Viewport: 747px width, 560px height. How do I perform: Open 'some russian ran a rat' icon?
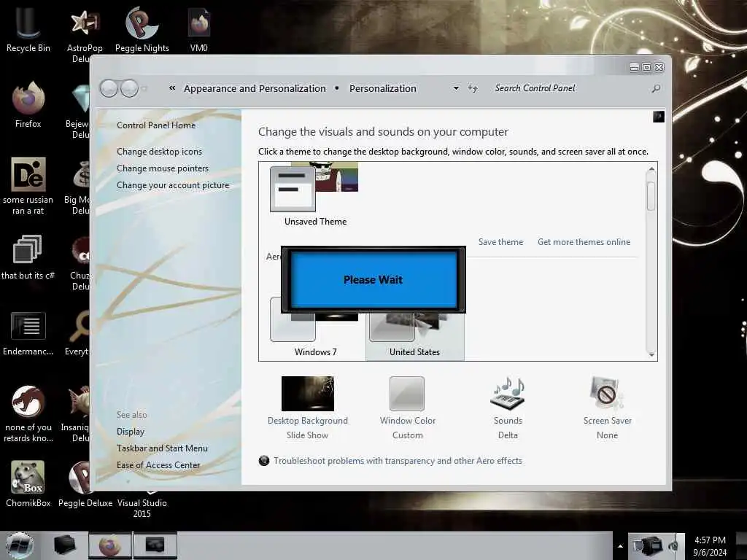coord(28,186)
